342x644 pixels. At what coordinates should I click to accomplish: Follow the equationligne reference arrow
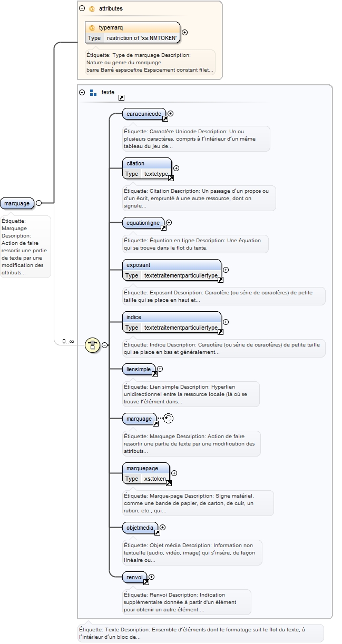(163, 228)
